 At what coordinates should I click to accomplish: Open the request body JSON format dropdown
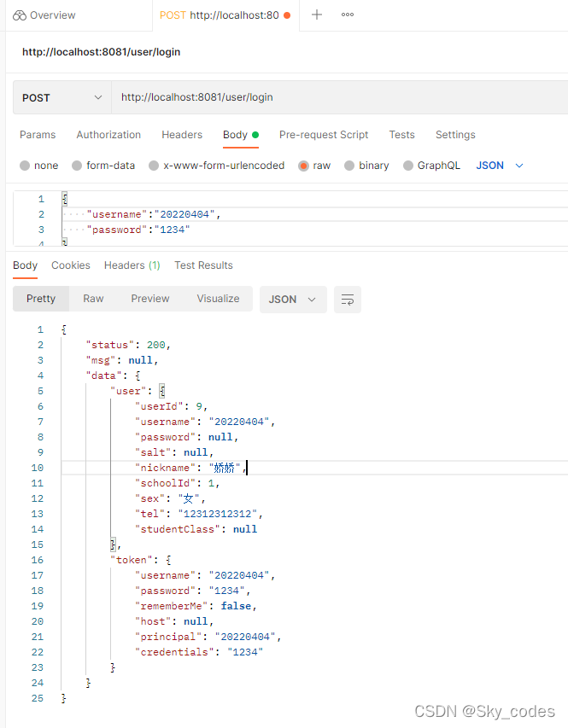[x=500, y=166]
